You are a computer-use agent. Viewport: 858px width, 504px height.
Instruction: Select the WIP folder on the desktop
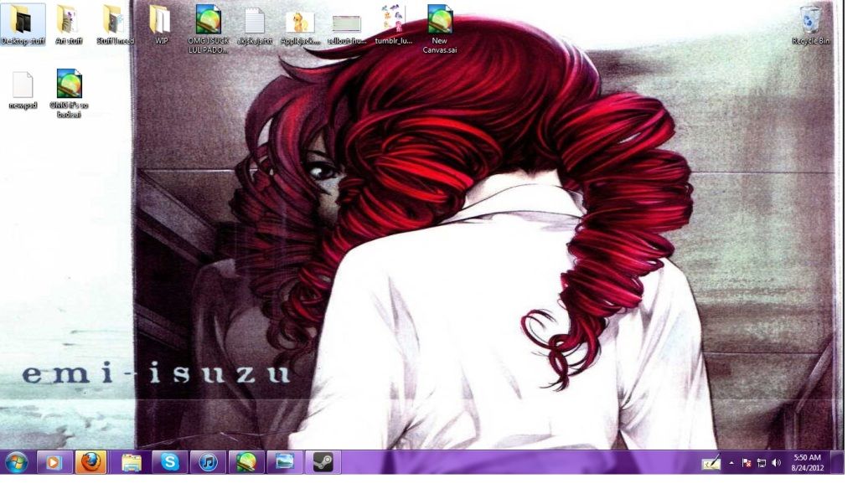tap(161, 24)
